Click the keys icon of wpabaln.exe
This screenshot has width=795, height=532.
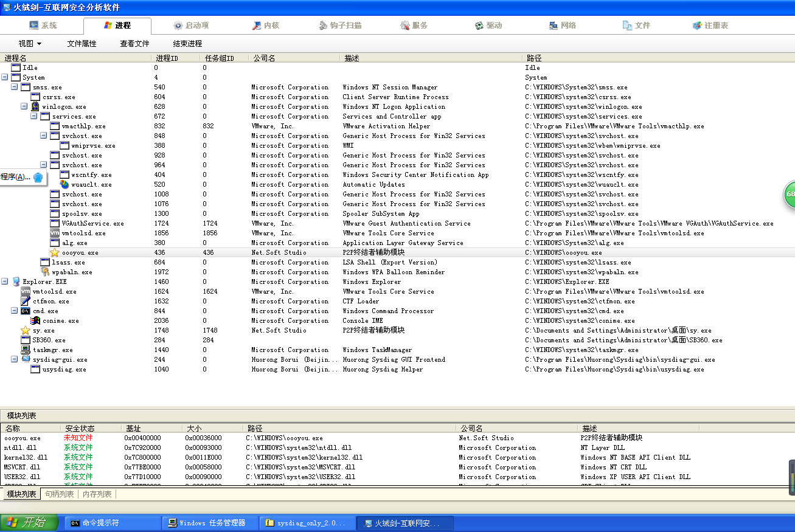click(45, 272)
